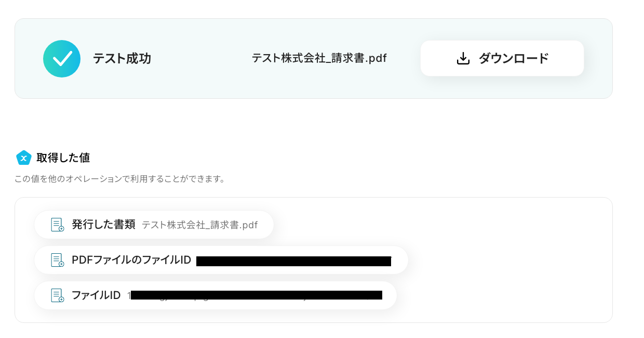
Task: Click the 取得した値 section heading
Action: (63, 158)
